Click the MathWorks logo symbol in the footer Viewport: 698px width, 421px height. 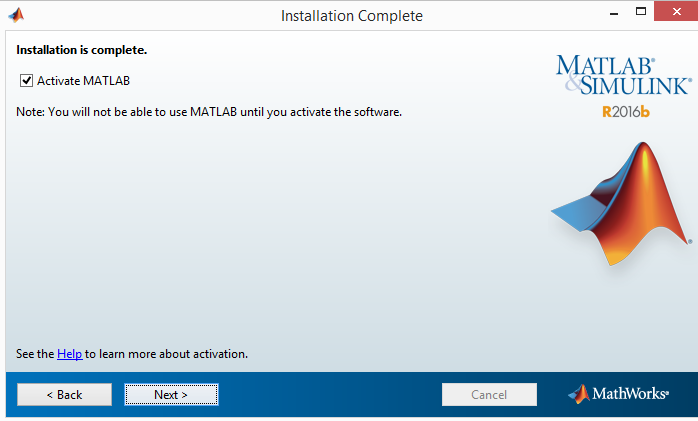579,394
